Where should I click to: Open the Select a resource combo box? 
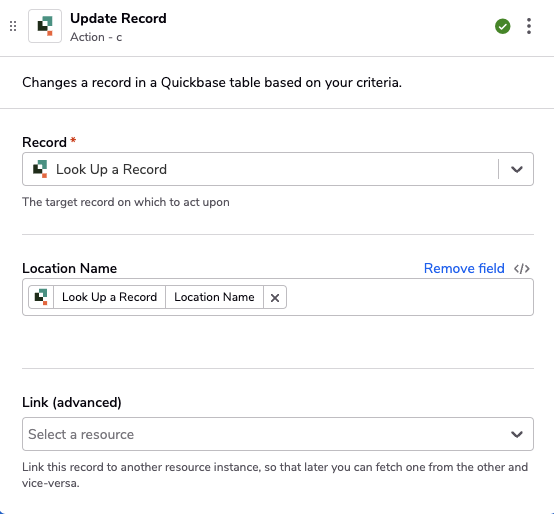pyautogui.click(x=278, y=434)
